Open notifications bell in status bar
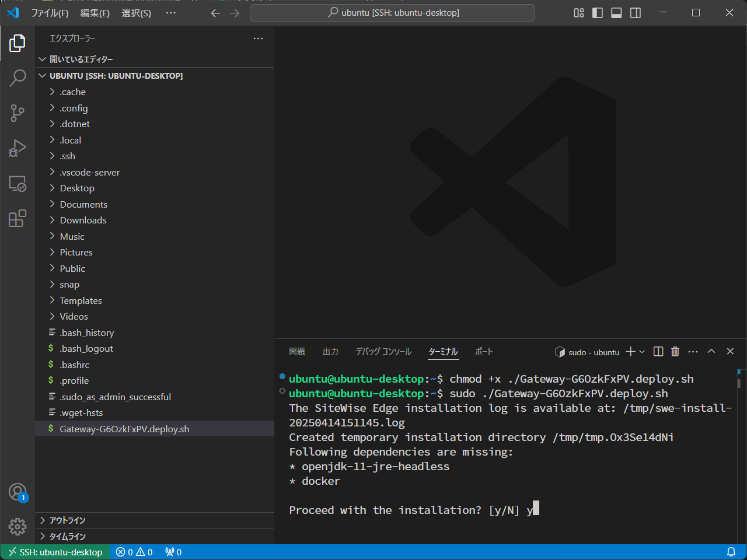 tap(731, 552)
